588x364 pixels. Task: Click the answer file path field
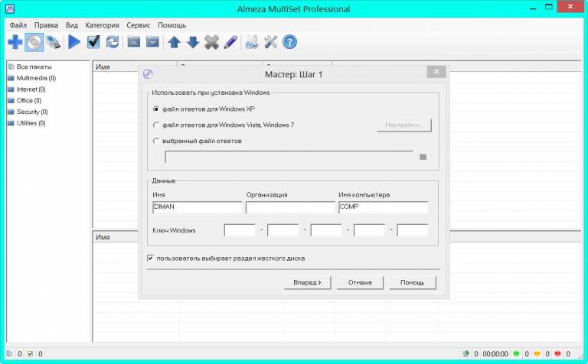tap(289, 158)
